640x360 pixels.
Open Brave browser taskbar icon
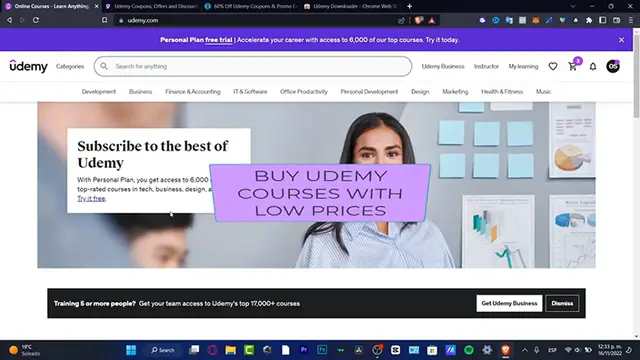506,350
